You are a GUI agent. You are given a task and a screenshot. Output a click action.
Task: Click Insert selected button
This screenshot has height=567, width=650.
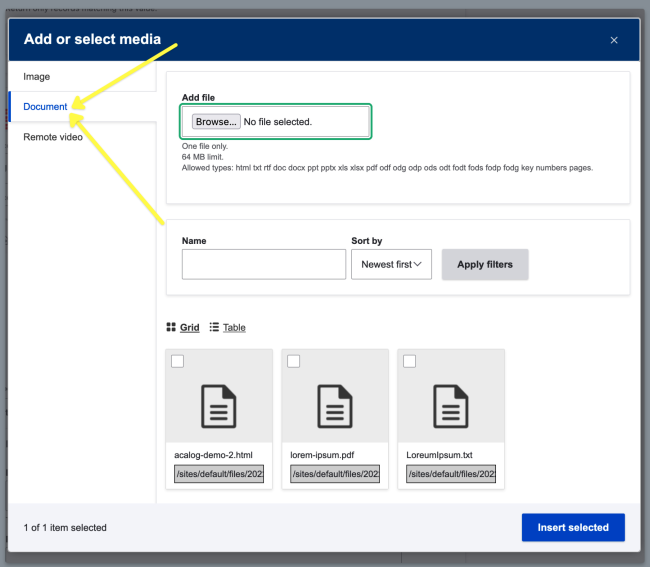[x=573, y=527]
